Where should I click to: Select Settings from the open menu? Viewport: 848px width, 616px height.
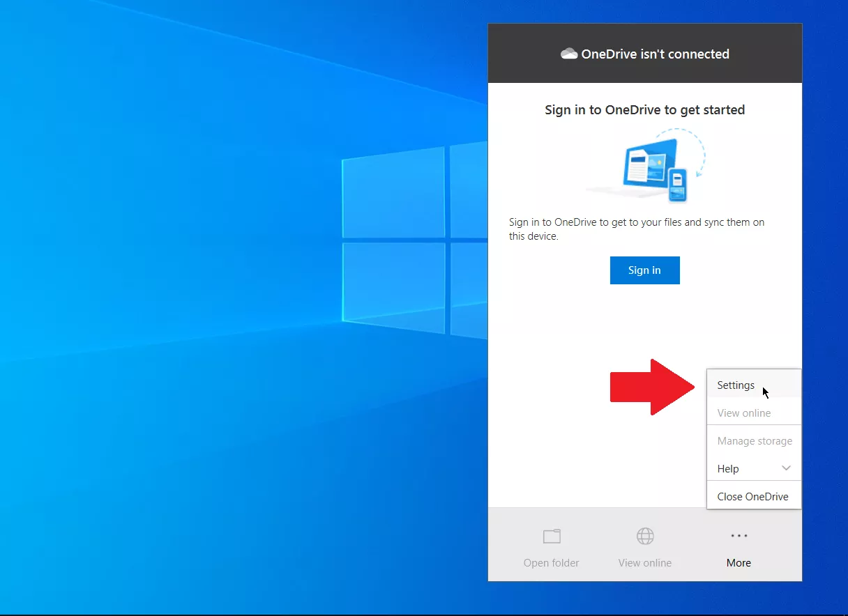click(736, 385)
